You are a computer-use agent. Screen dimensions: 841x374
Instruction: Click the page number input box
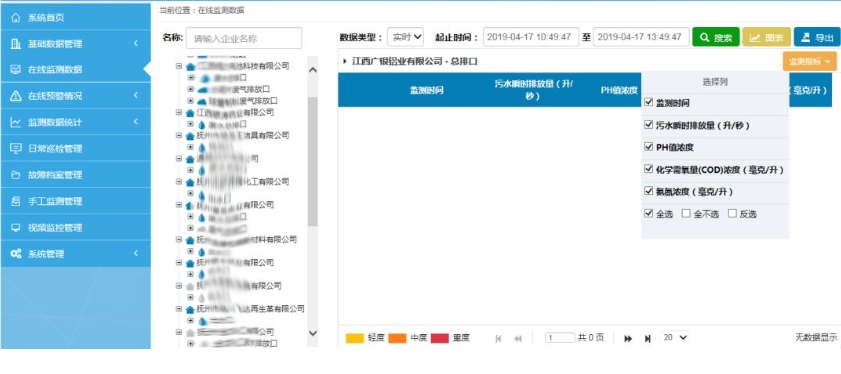(560, 338)
